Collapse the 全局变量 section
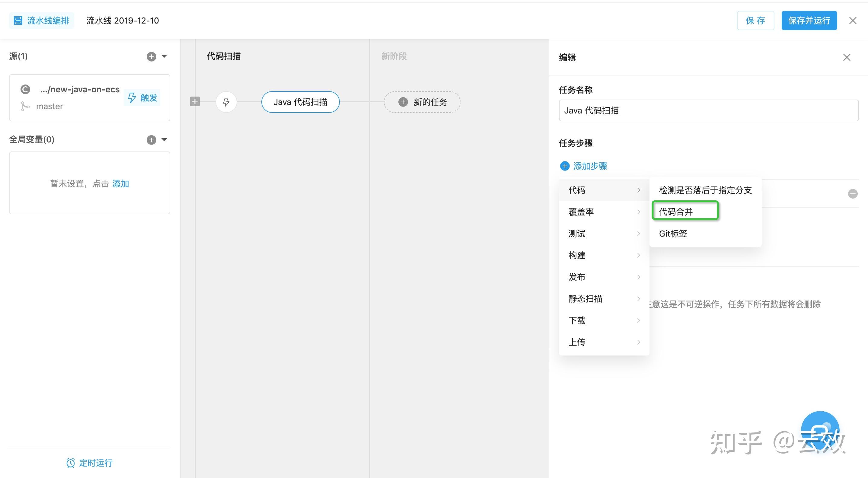868x478 pixels. (164, 139)
